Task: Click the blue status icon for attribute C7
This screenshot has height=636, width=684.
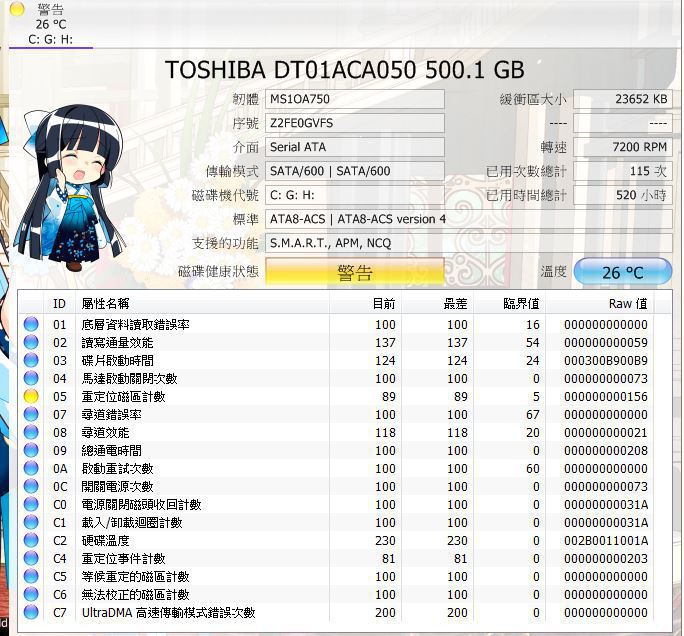Action: [31, 612]
